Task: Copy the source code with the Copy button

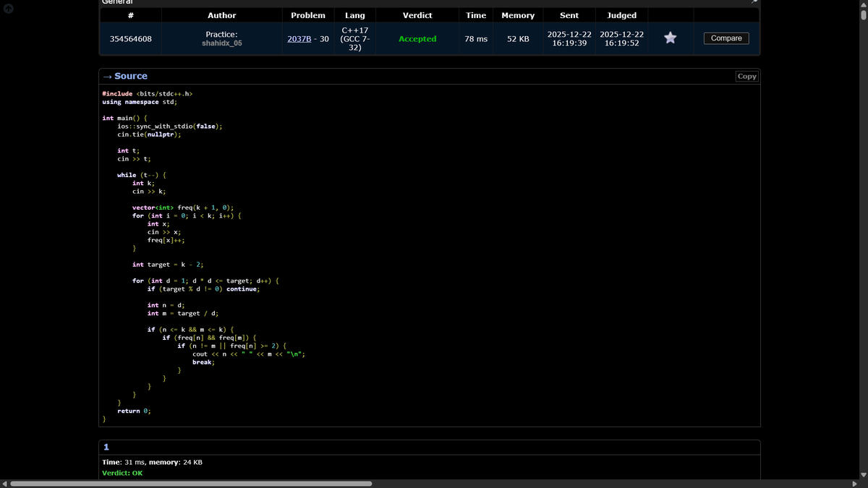Action: [746, 76]
